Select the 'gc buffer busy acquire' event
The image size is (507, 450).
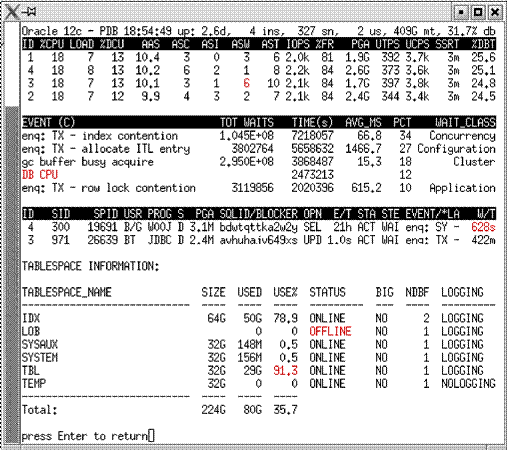[x=88, y=162]
